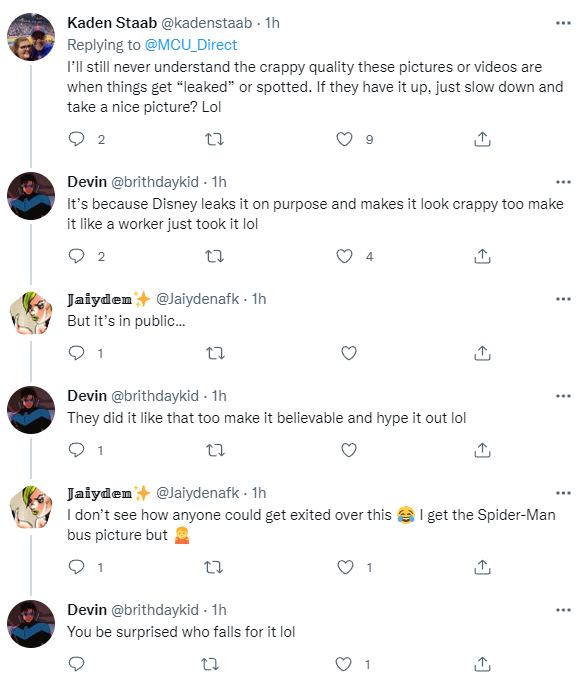Share Jaiyden's "But it's in public" tweet

pos(482,353)
